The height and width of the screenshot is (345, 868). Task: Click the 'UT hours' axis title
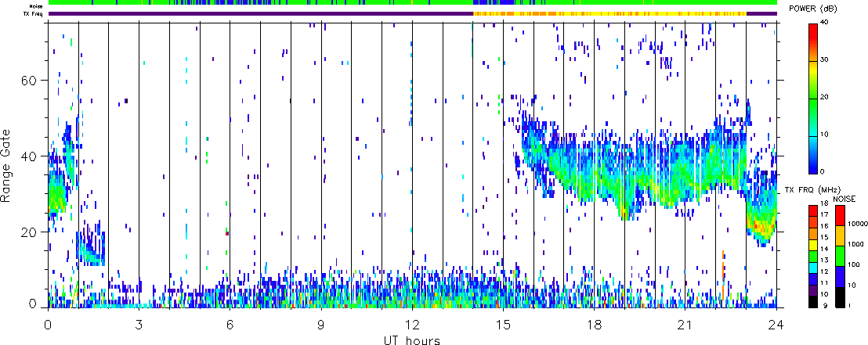click(x=412, y=340)
